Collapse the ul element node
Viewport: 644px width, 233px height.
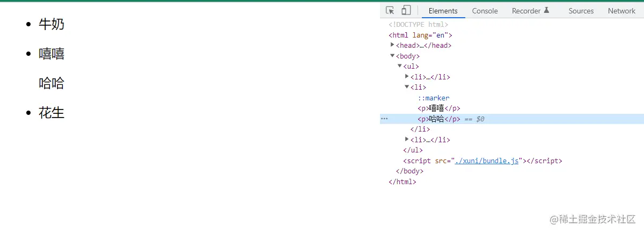pos(400,66)
